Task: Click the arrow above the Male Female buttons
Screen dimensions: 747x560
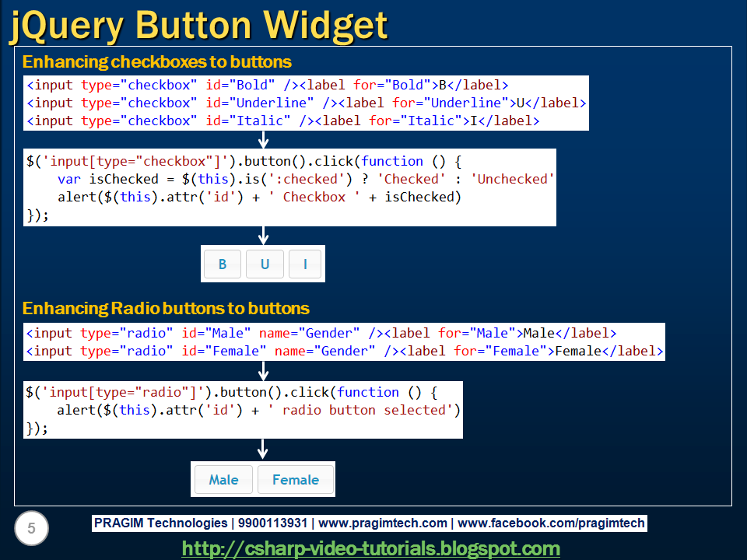Action: [263, 450]
